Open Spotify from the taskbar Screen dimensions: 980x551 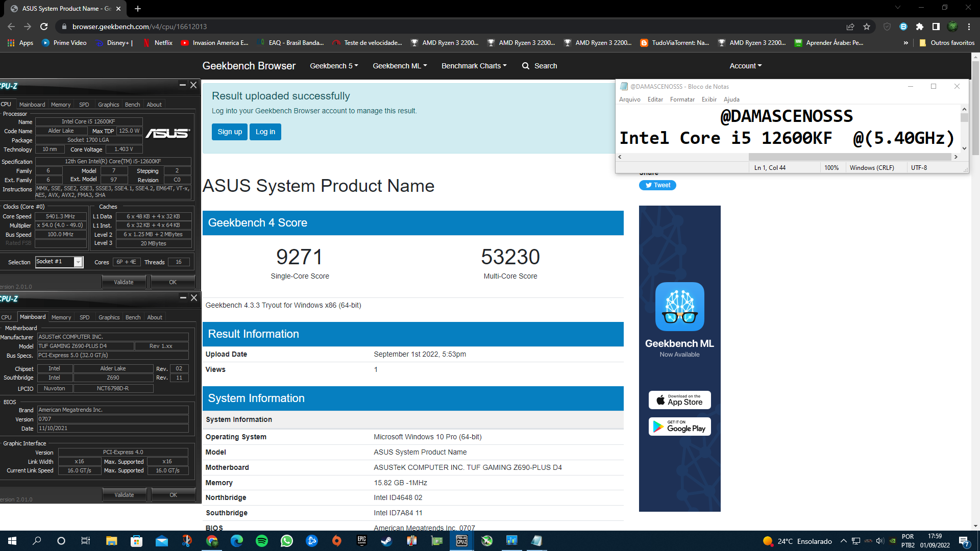click(262, 541)
